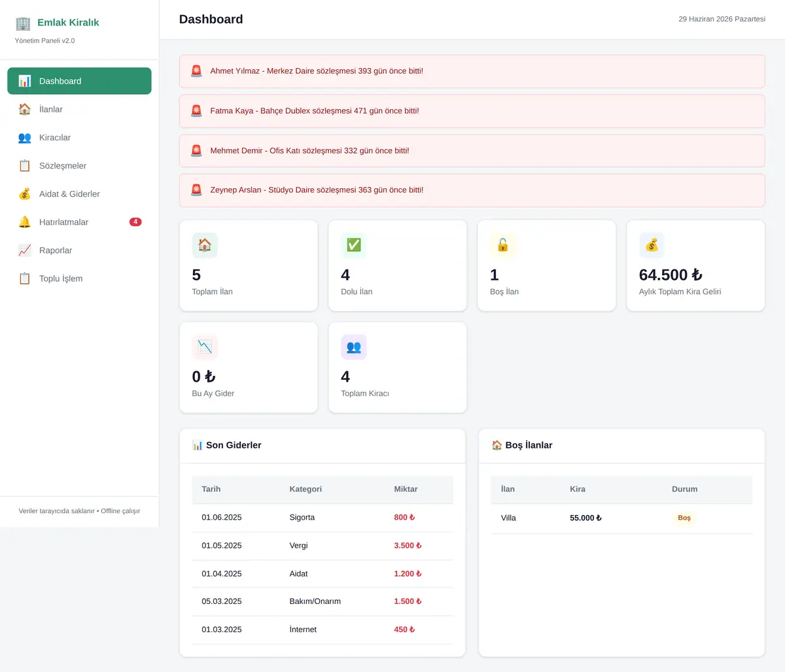The width and height of the screenshot is (785, 672).
Task: Click the 55.000 ₺ rent value for Villa
Action: [585, 518]
